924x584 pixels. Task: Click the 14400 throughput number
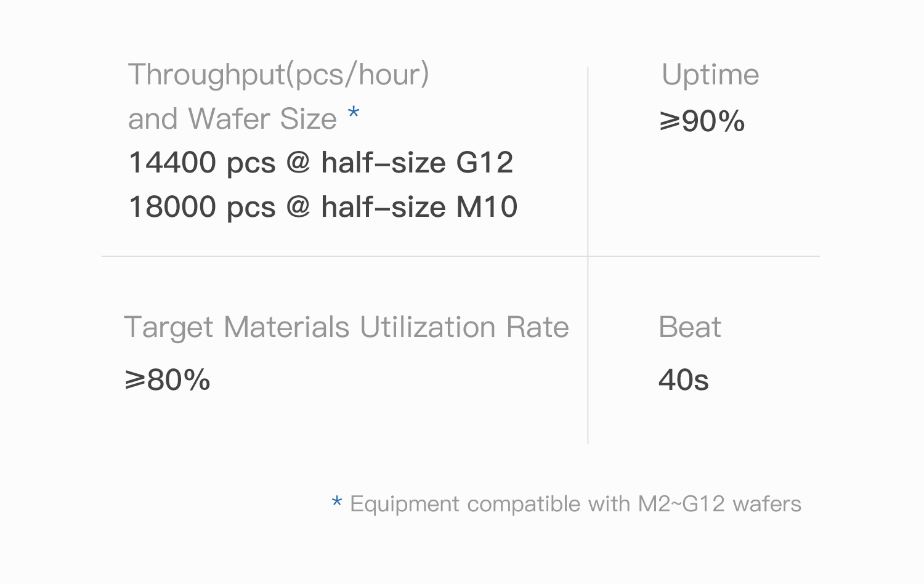point(172,163)
